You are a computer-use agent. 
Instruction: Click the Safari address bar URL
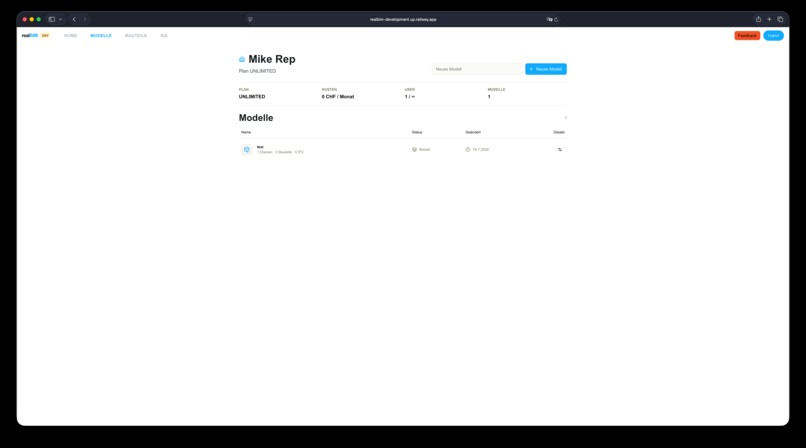click(403, 20)
